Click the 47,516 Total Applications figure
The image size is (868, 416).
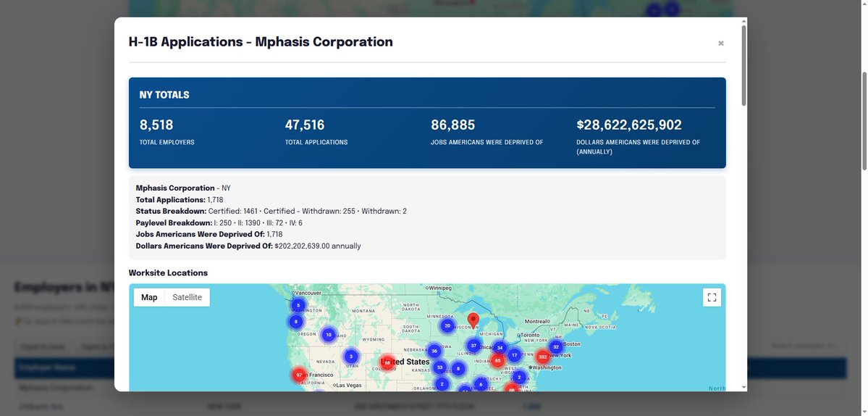(305, 125)
